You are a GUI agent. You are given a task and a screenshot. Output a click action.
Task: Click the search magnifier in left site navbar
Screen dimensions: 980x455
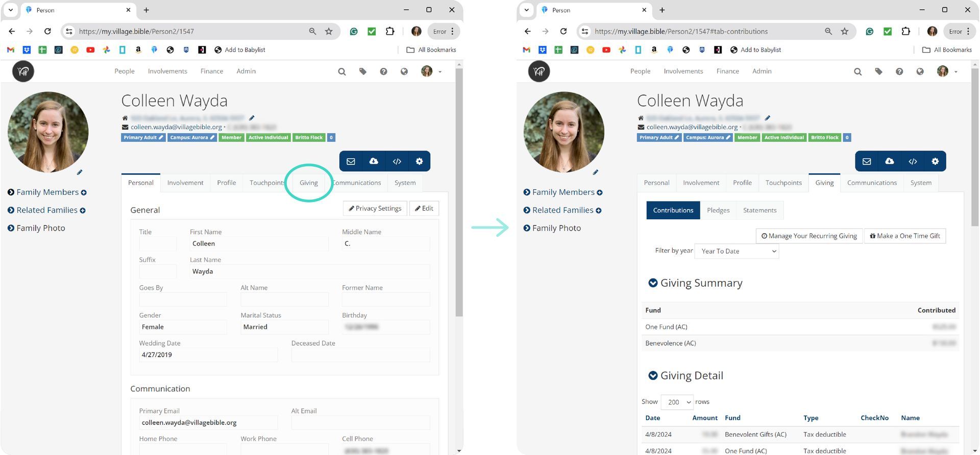pyautogui.click(x=342, y=72)
